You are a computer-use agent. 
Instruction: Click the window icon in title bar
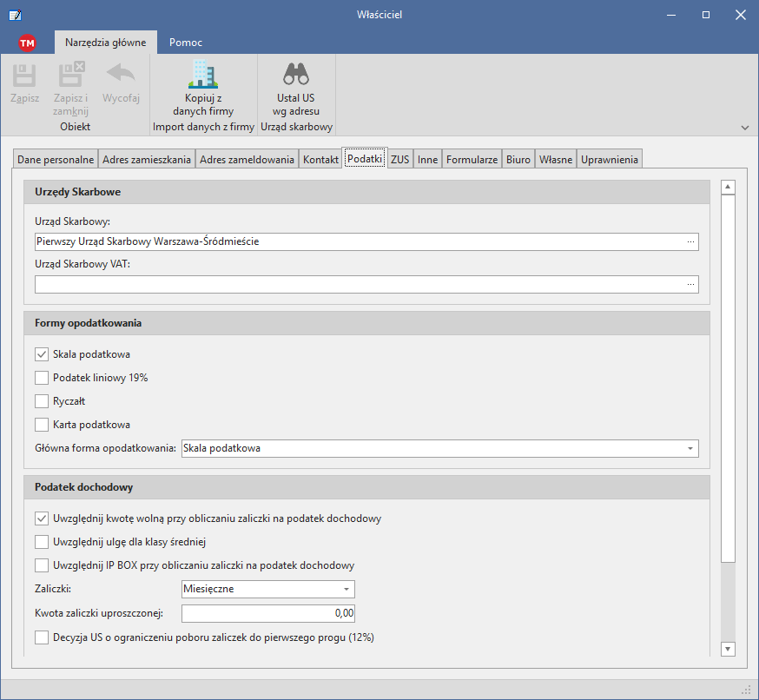(15, 15)
